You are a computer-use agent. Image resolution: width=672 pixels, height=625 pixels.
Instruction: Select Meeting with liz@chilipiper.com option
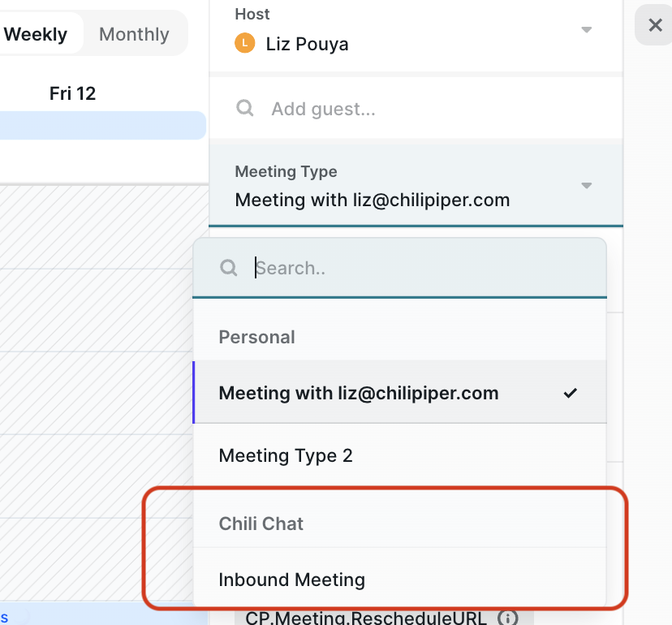pyautogui.click(x=399, y=393)
